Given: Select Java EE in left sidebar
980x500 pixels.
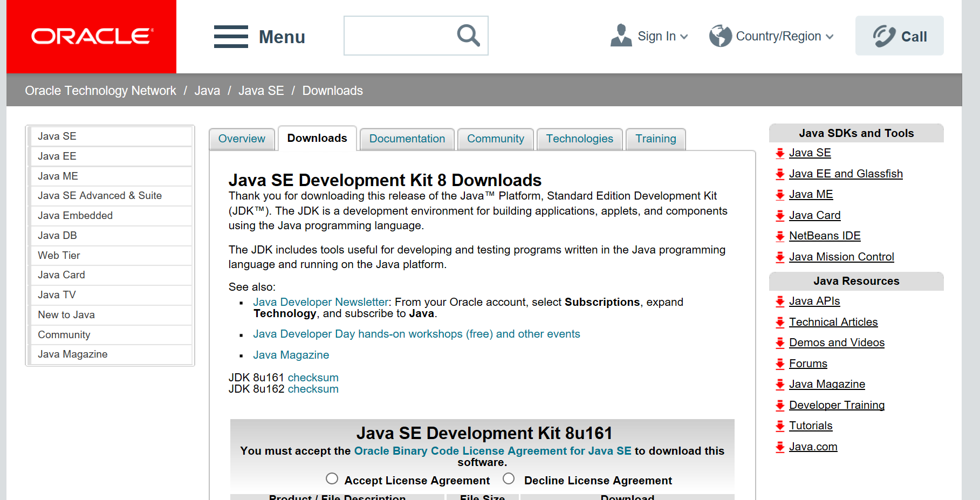Looking at the screenshot, I should click(x=111, y=156).
